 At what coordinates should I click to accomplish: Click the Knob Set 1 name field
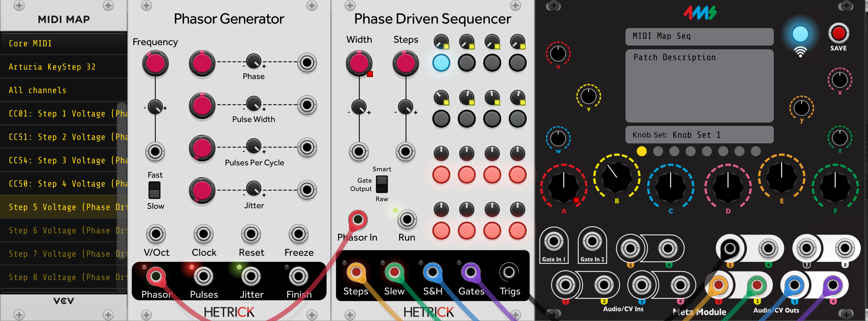(699, 135)
